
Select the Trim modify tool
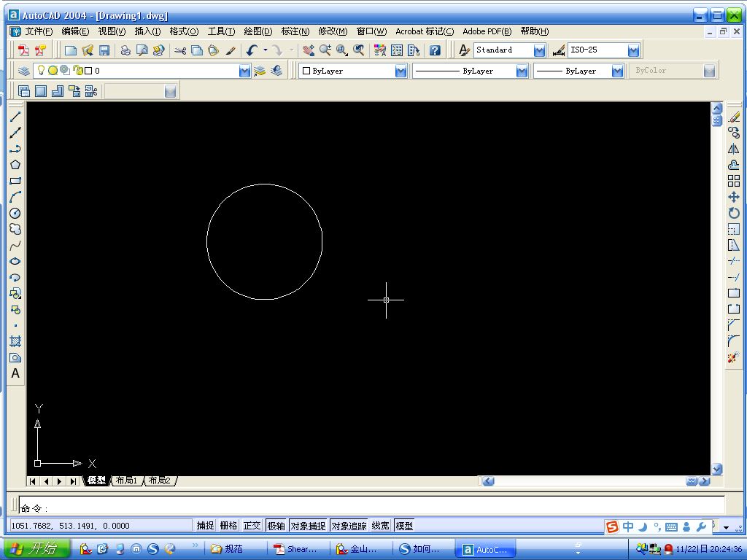tap(734, 261)
